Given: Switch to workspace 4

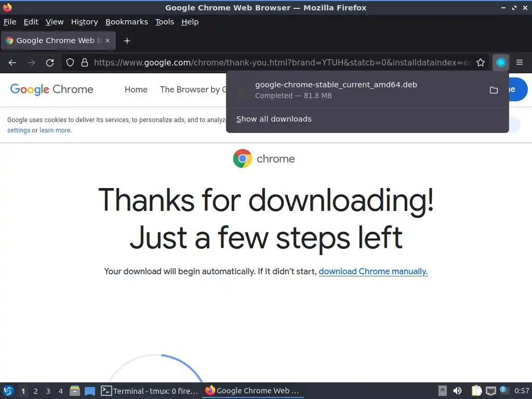Looking at the screenshot, I should [61, 391].
